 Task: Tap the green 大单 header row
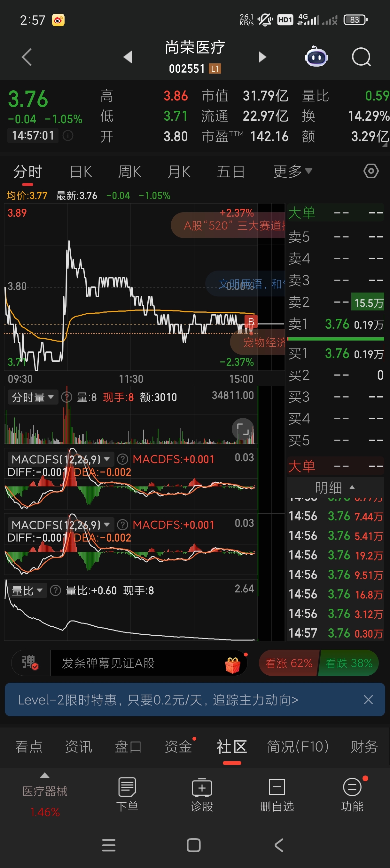click(x=336, y=213)
